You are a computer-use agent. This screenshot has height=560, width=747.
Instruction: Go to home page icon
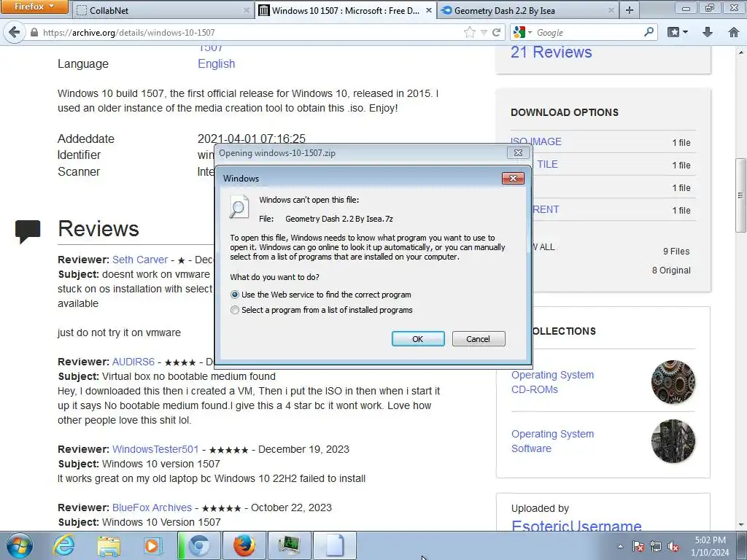734,32
